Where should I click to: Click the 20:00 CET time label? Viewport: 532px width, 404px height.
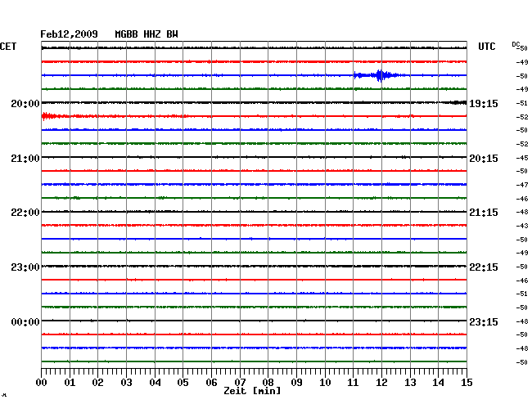click(x=25, y=104)
